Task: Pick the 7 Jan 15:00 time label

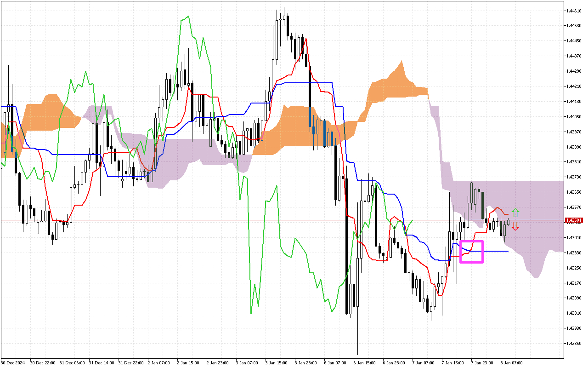Action: [453, 363]
